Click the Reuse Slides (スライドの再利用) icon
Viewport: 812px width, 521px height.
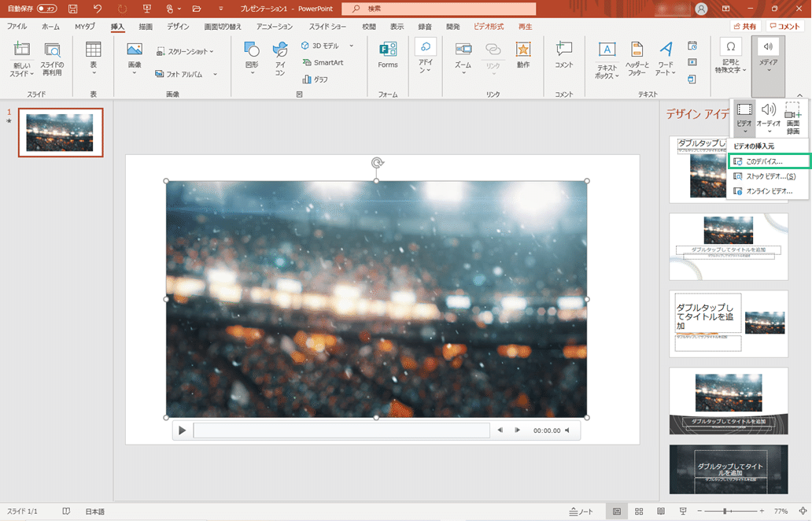[x=52, y=50]
